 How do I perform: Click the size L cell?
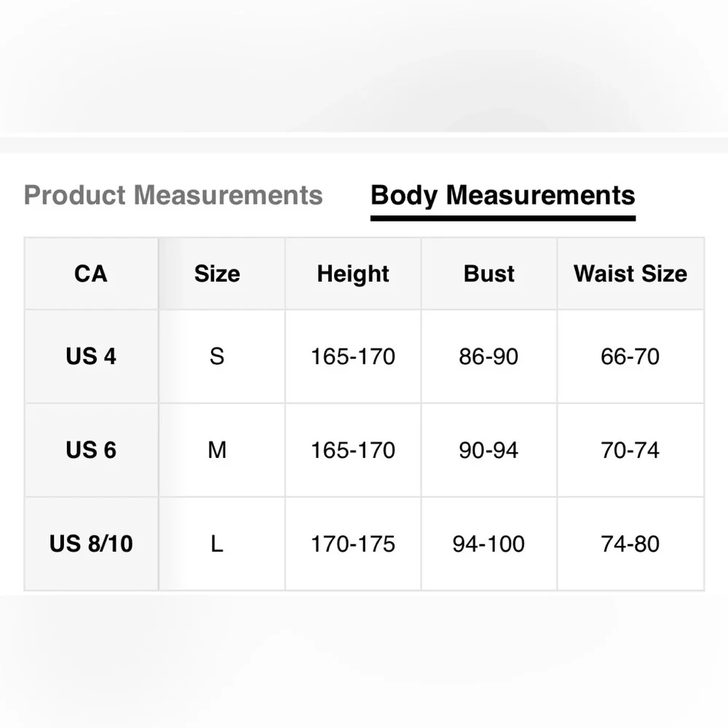tap(217, 544)
